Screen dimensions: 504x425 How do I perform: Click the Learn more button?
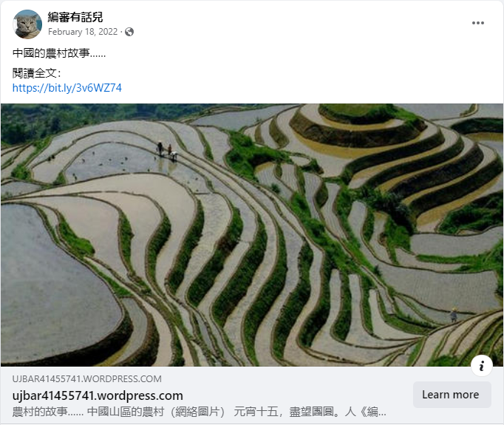pos(452,395)
